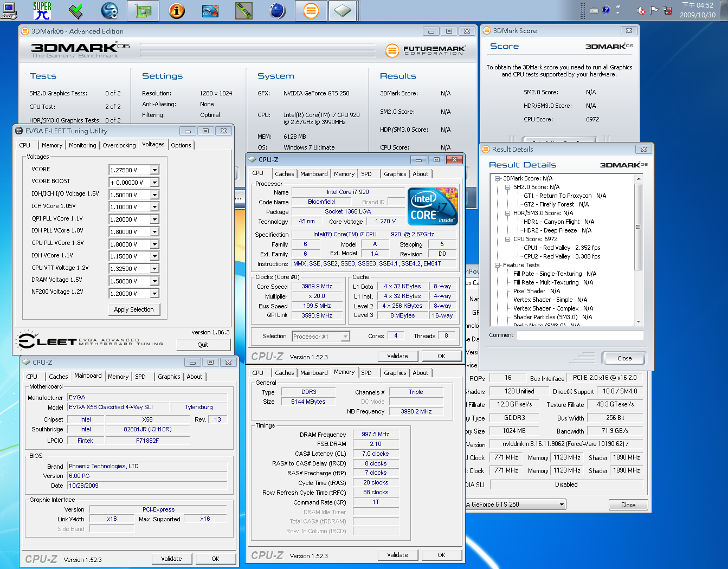This screenshot has width=728, height=569.
Task: Collapse the Feature Tests tree node
Action: [x=498, y=265]
